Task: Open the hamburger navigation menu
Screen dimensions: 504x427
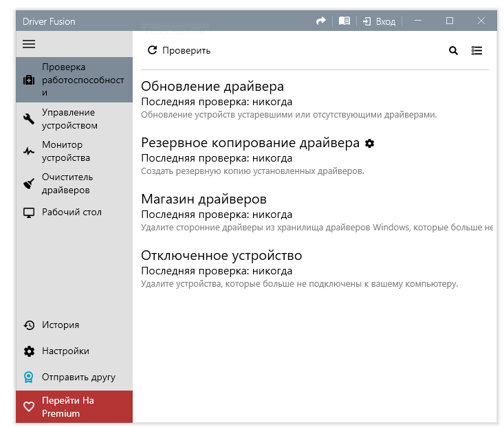Action: point(29,44)
